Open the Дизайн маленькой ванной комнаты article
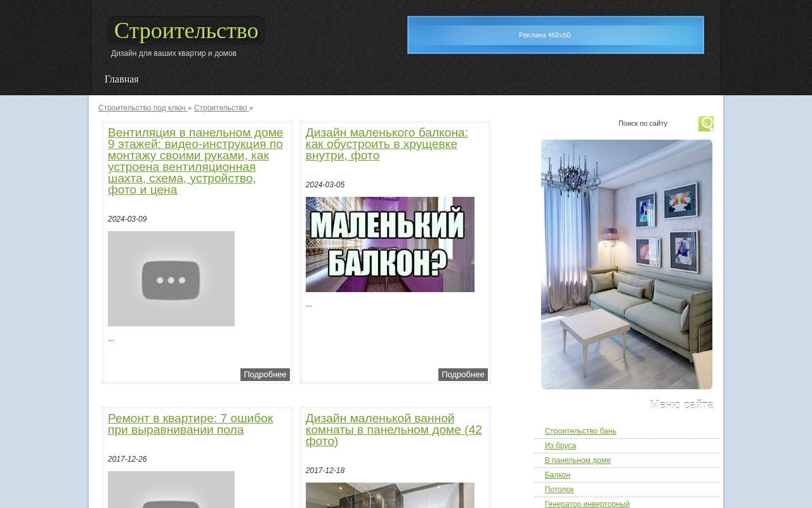Image resolution: width=812 pixels, height=508 pixels. coord(394,430)
